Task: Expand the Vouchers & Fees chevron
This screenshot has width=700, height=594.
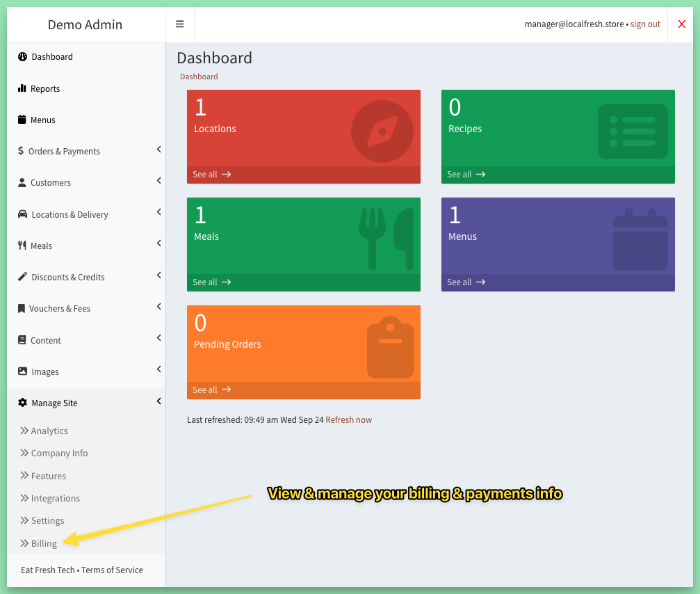Action: click(159, 307)
